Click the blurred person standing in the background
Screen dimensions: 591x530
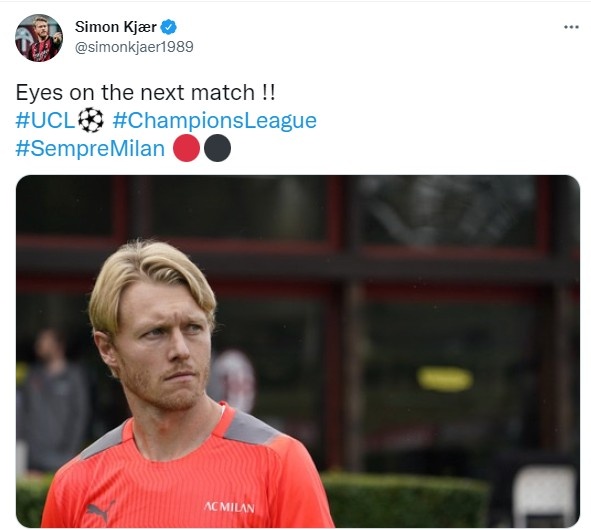[53, 400]
